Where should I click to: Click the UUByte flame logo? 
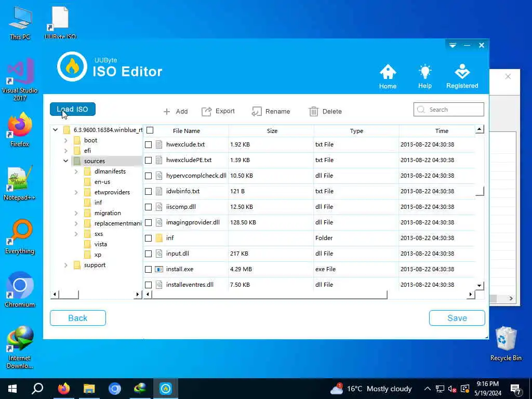(72, 66)
